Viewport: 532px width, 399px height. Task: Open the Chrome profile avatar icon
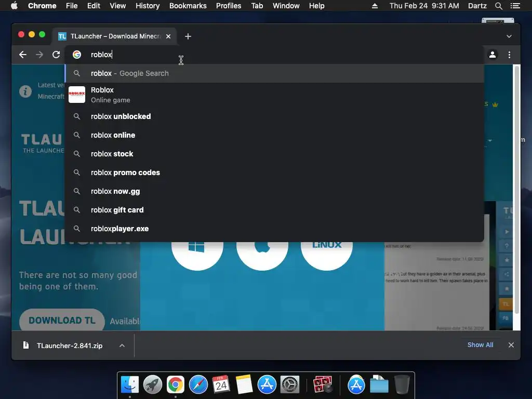[493, 55]
